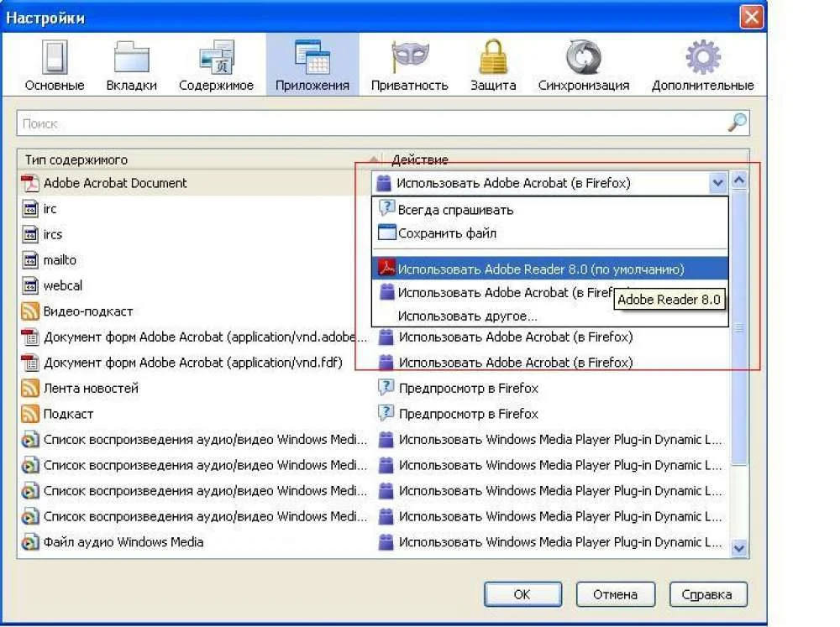Click the Подкаст RSS icon
This screenshot has width=840, height=627.
[x=30, y=414]
